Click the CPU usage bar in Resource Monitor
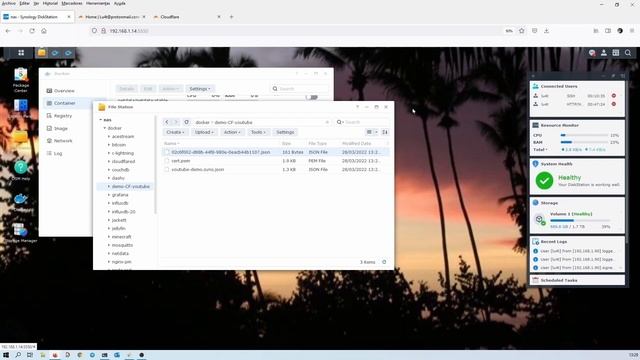The height and width of the screenshot is (360, 640). coord(584,135)
